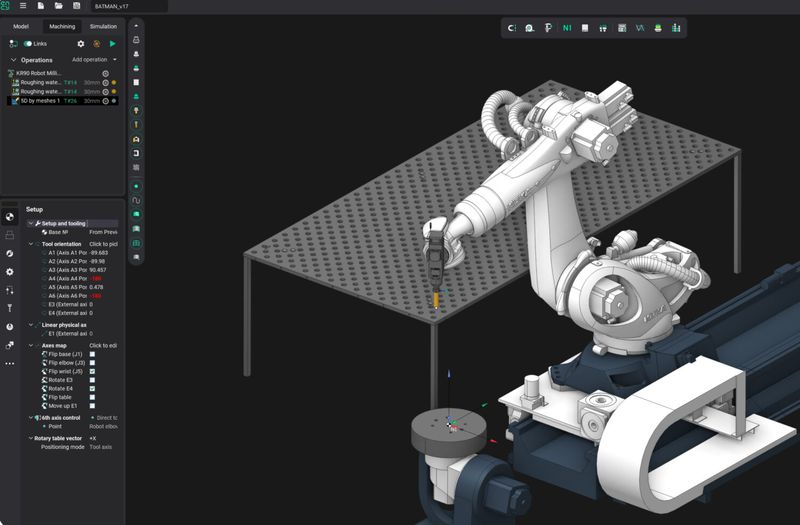This screenshot has height=525, width=800.
Task: Click the white square icon in viewport toolbar
Action: click(585, 28)
